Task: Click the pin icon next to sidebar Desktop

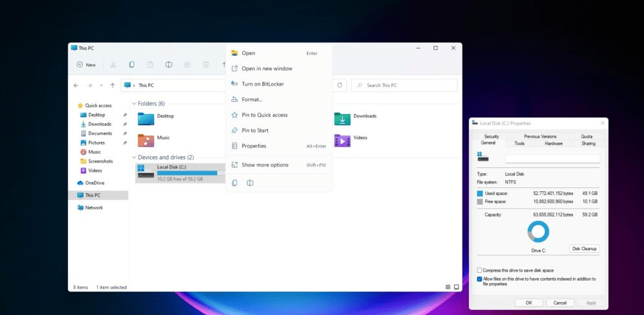Action: [125, 115]
